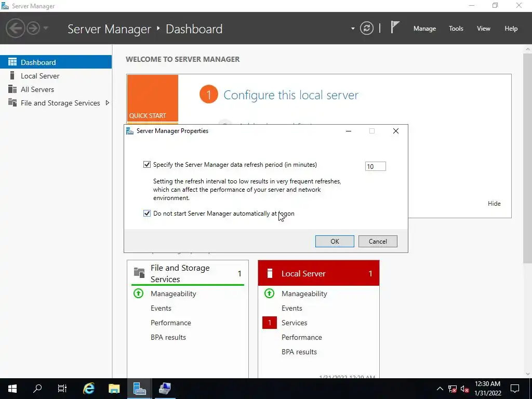532x399 pixels.
Task: Open taskbar search
Action: pyautogui.click(x=37, y=389)
